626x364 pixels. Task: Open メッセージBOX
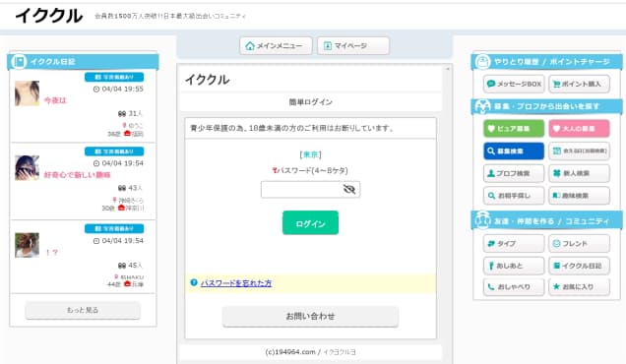[x=514, y=84]
